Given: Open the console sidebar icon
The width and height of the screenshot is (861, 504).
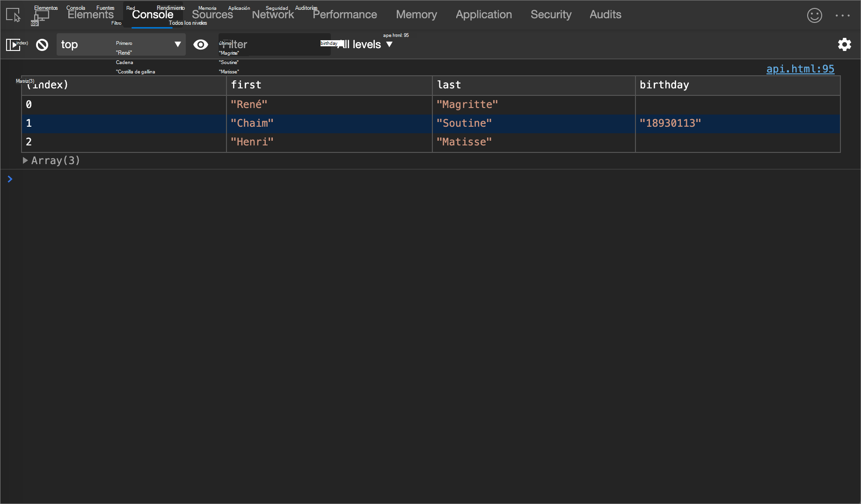Looking at the screenshot, I should click(14, 44).
